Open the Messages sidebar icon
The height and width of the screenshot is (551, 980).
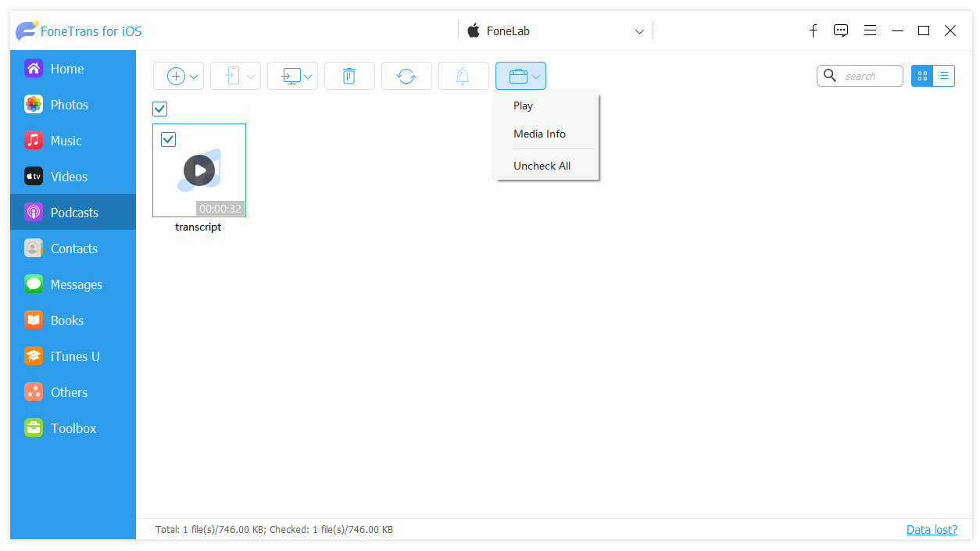pyautogui.click(x=34, y=284)
